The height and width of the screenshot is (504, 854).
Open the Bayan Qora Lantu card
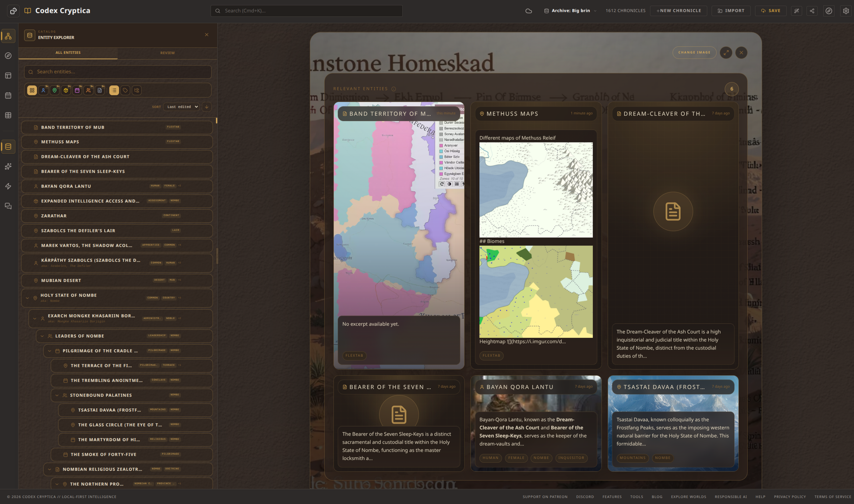click(x=536, y=423)
